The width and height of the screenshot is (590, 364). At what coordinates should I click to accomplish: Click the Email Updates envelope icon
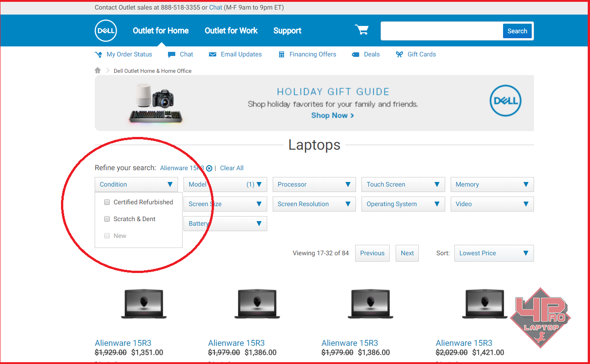tap(213, 55)
